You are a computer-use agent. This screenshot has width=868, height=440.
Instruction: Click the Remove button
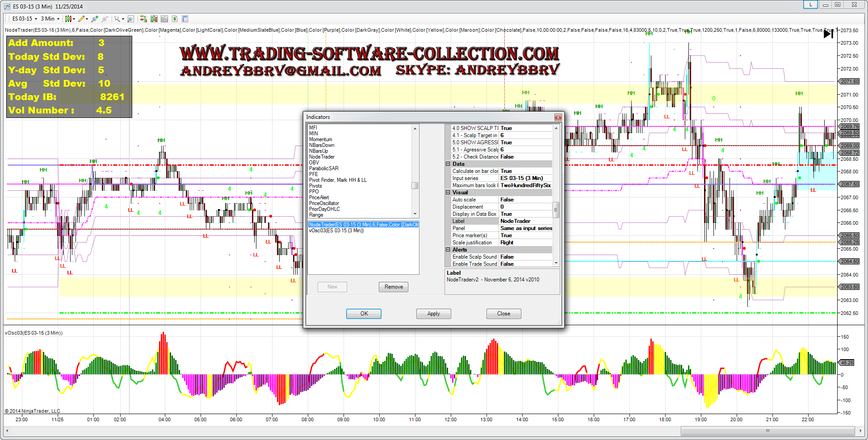(394, 287)
